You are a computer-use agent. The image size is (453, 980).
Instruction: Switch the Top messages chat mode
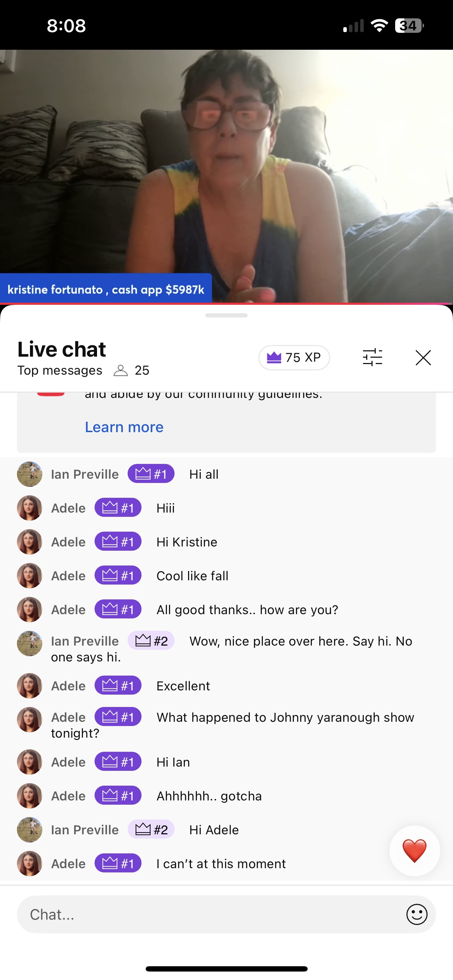[x=60, y=370]
